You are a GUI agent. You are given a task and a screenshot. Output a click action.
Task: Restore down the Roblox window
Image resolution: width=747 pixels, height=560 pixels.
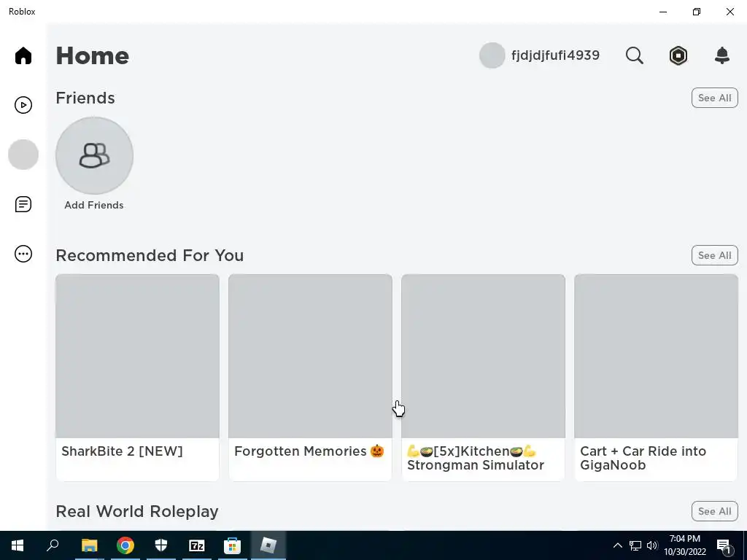tap(697, 12)
